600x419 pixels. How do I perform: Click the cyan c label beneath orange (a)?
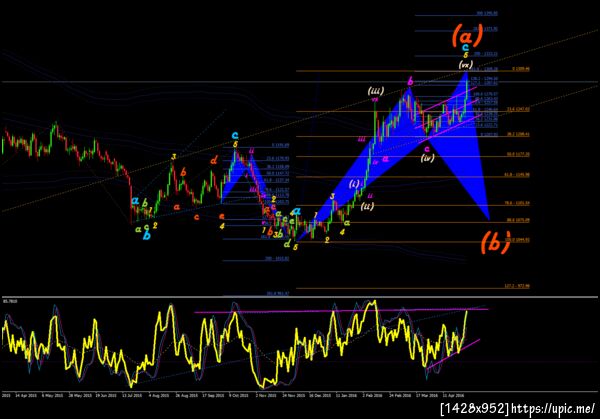pyautogui.click(x=465, y=47)
